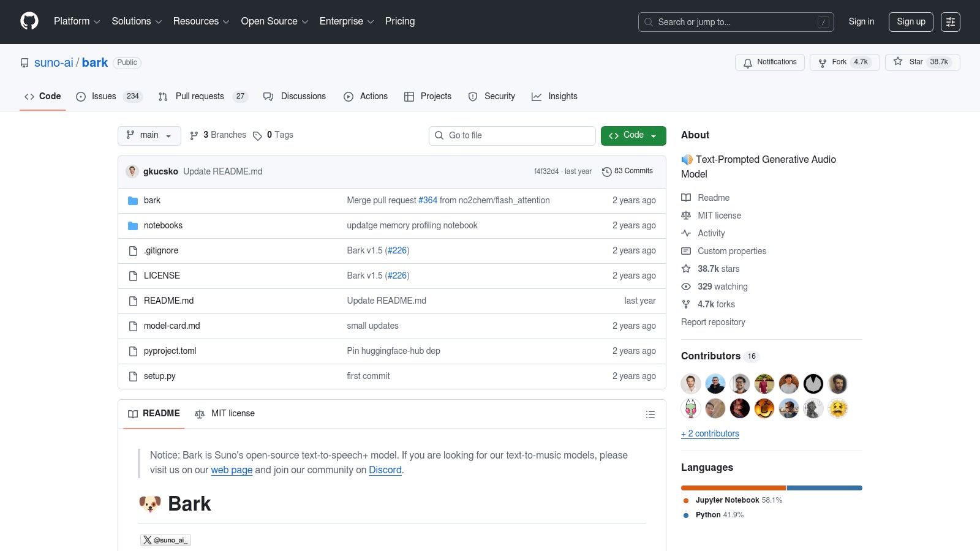Click the bark folder icon
This screenshot has width=980, height=551.
pos(133,201)
